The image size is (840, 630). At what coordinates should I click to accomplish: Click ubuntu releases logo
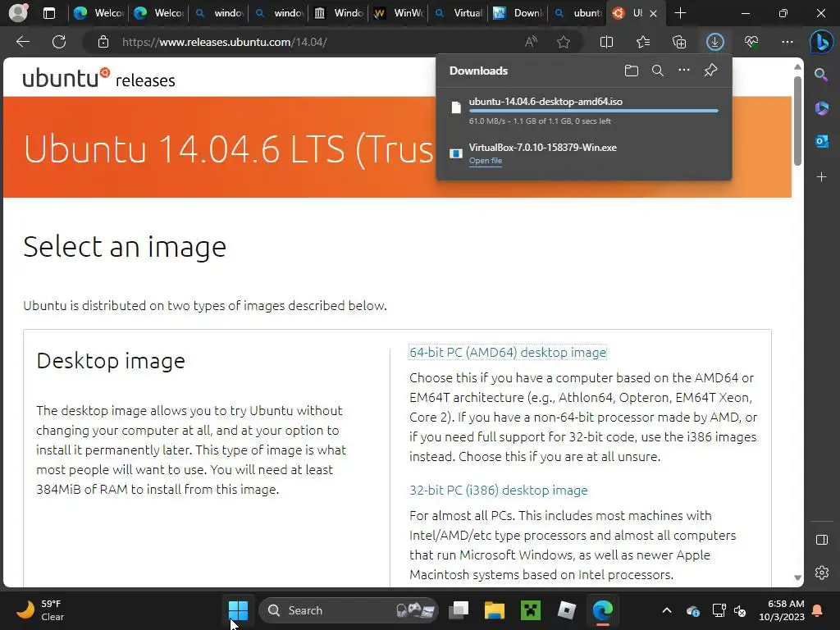pyautogui.click(x=99, y=78)
